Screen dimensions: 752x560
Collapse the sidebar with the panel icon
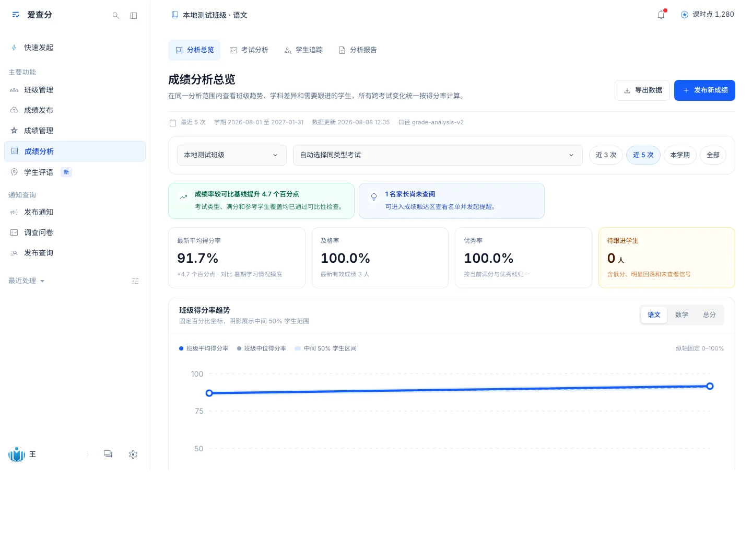[x=134, y=16]
